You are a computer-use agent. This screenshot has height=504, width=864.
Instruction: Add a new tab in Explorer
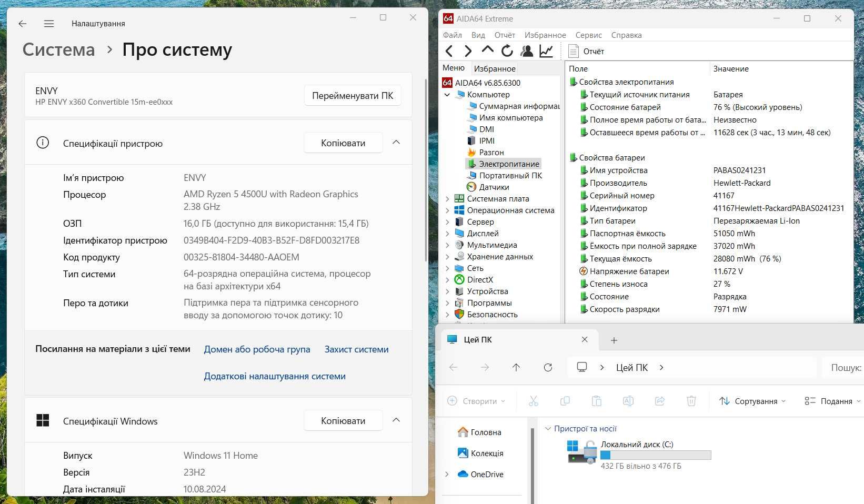pyautogui.click(x=614, y=340)
